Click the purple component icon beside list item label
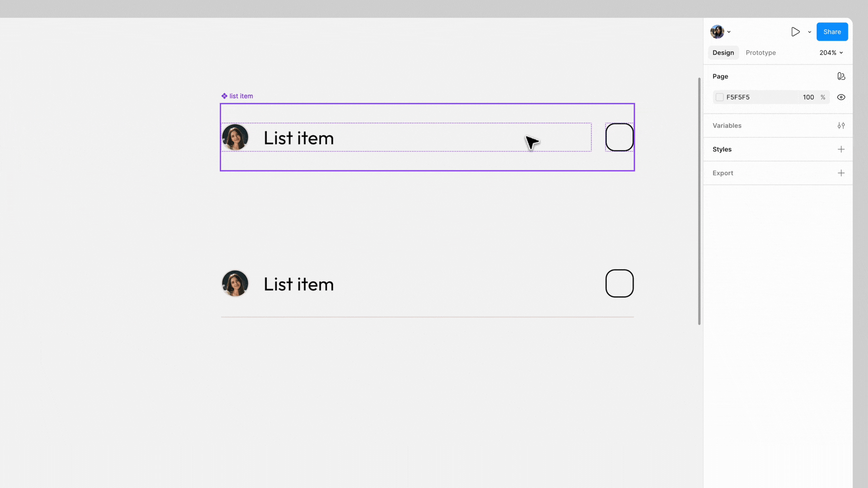The image size is (868, 488). click(x=224, y=96)
